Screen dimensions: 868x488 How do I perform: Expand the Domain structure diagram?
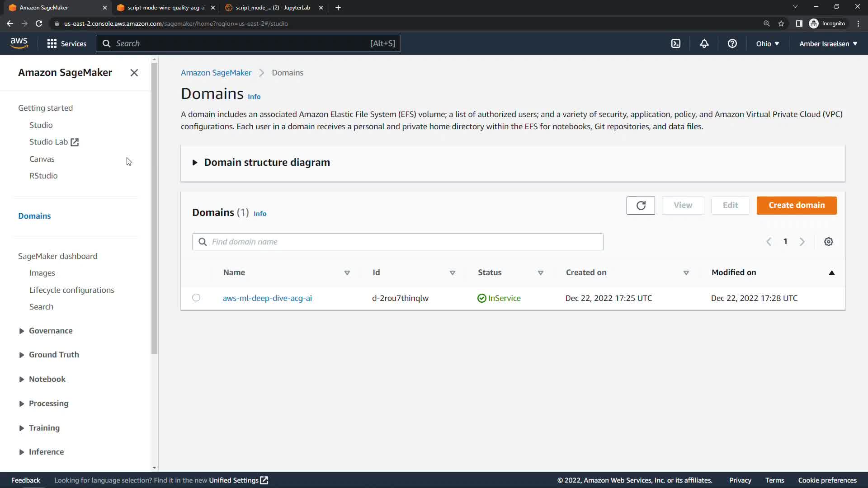pos(195,163)
